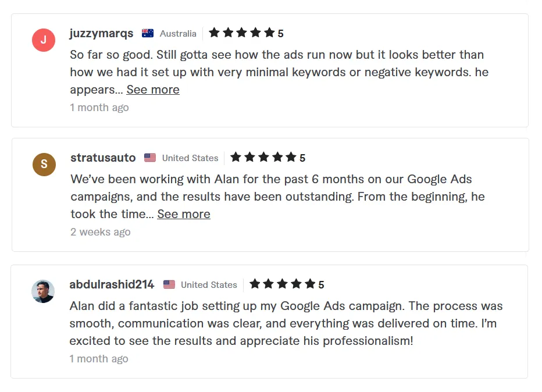Open abdulrashid214 username profile link
Image resolution: width=542 pixels, height=392 pixels.
point(112,284)
